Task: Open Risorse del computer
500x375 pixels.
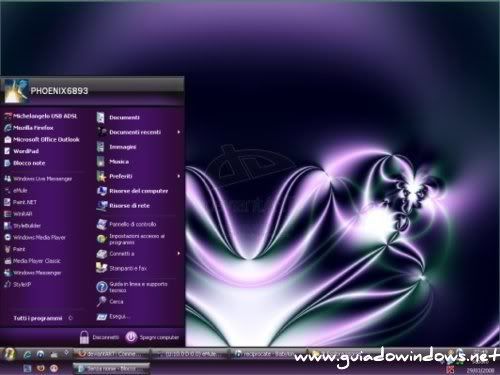Action: coord(132,191)
